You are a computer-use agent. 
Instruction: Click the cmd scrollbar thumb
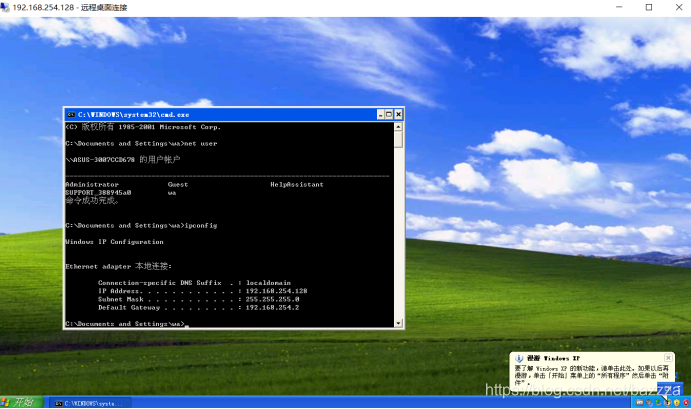[398, 139]
